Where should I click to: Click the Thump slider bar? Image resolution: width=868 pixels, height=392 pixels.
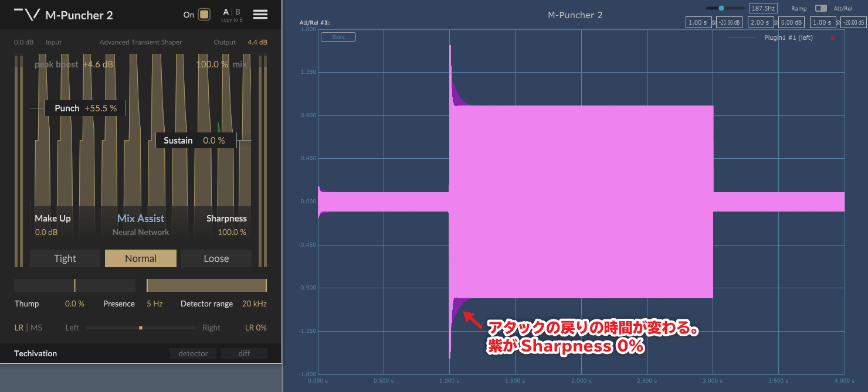pos(74,285)
